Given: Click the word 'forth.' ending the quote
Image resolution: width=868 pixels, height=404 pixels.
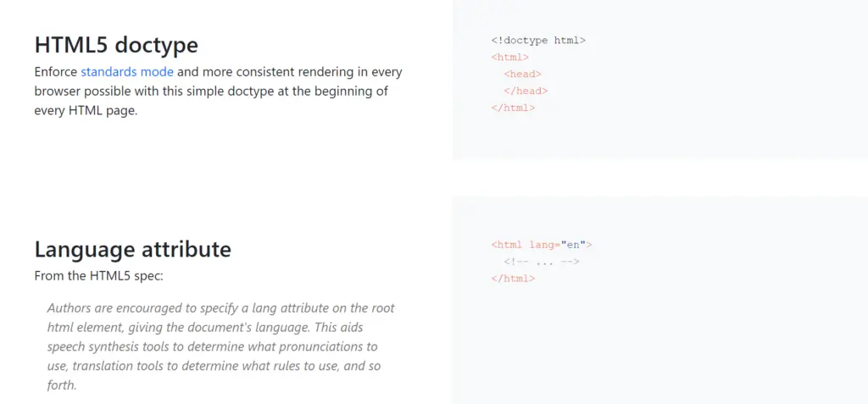Looking at the screenshot, I should click(x=62, y=385).
